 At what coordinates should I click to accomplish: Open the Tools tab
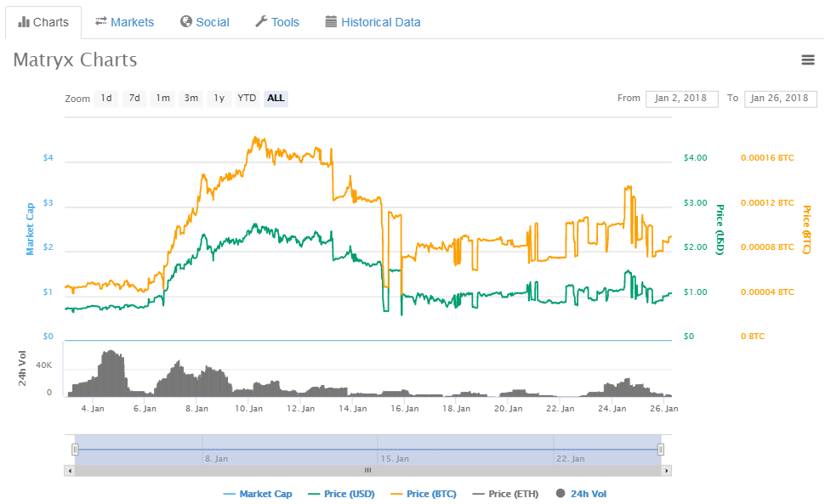point(277,22)
